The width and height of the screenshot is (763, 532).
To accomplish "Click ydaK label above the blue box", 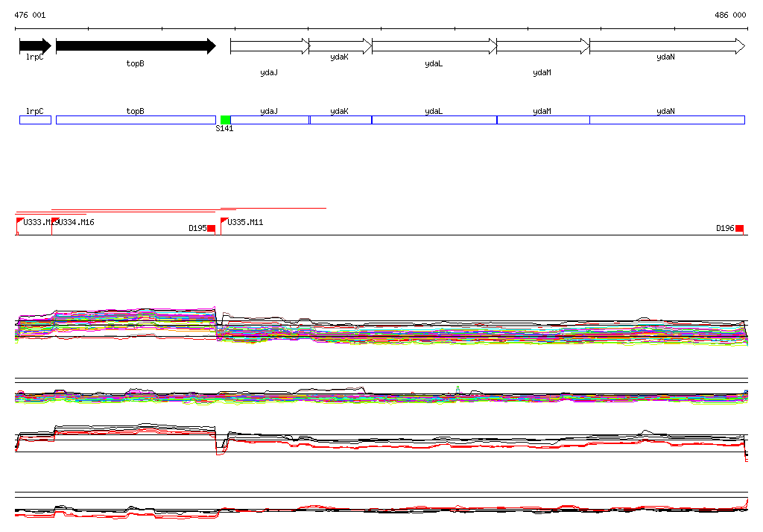I will (x=339, y=112).
